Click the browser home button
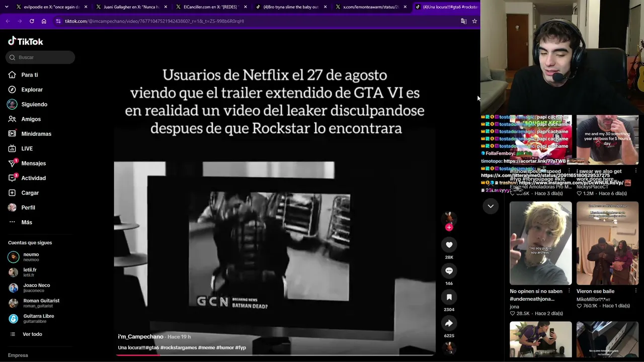644x362 pixels. [44, 21]
